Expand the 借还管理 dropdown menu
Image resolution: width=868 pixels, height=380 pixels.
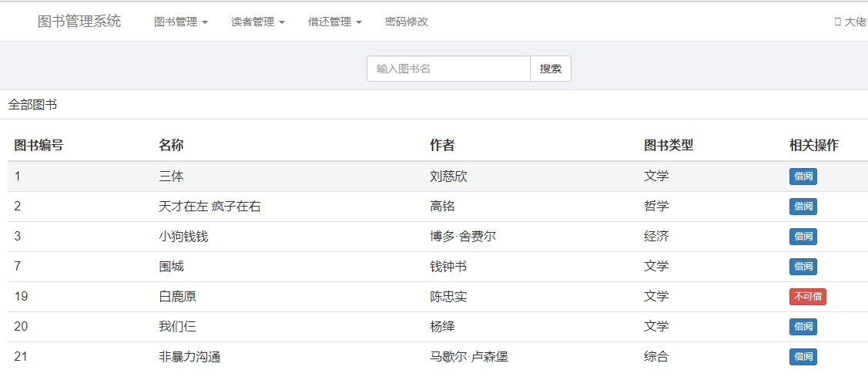[x=334, y=22]
